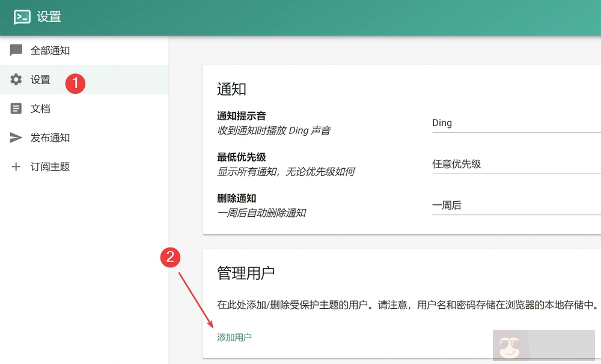Click the plus icon beside 订阅主题

[16, 167]
